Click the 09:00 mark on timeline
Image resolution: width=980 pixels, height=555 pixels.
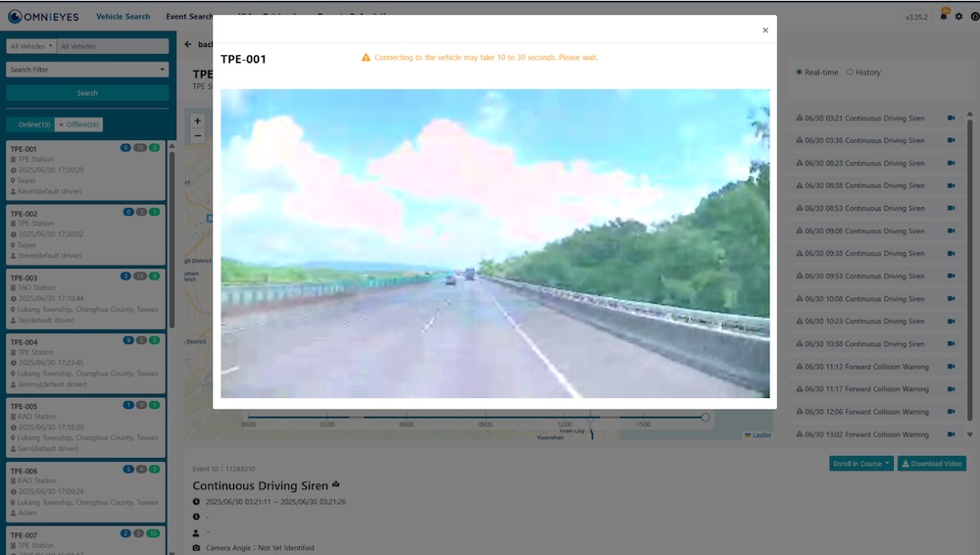(486, 425)
